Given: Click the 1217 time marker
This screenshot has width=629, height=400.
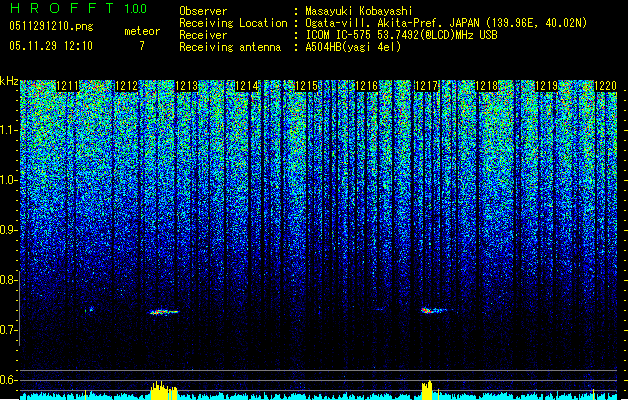Looking at the screenshot, I should tap(426, 86).
